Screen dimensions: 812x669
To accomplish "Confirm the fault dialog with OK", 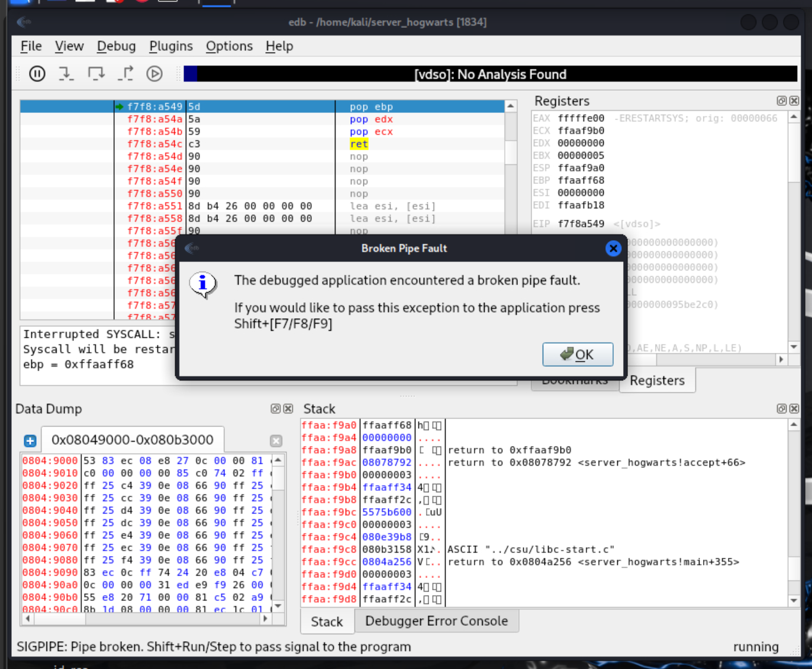I will point(578,354).
